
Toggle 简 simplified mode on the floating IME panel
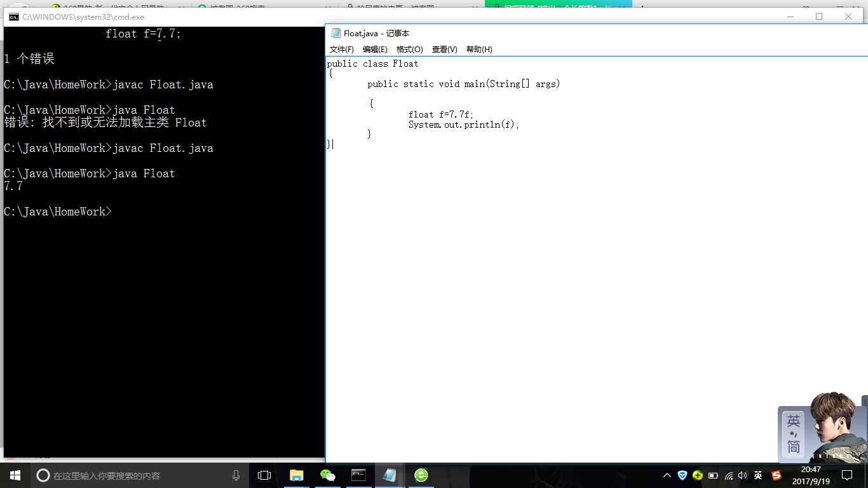point(794,447)
